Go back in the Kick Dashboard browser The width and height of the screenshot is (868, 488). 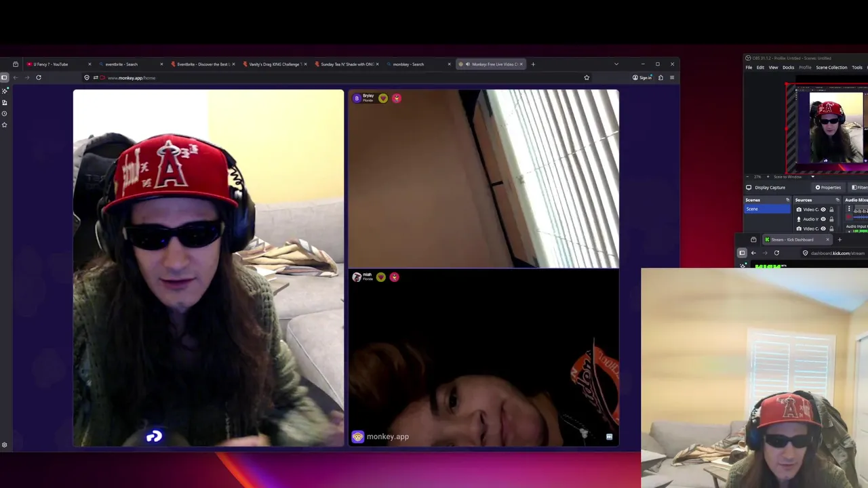pyautogui.click(x=753, y=253)
